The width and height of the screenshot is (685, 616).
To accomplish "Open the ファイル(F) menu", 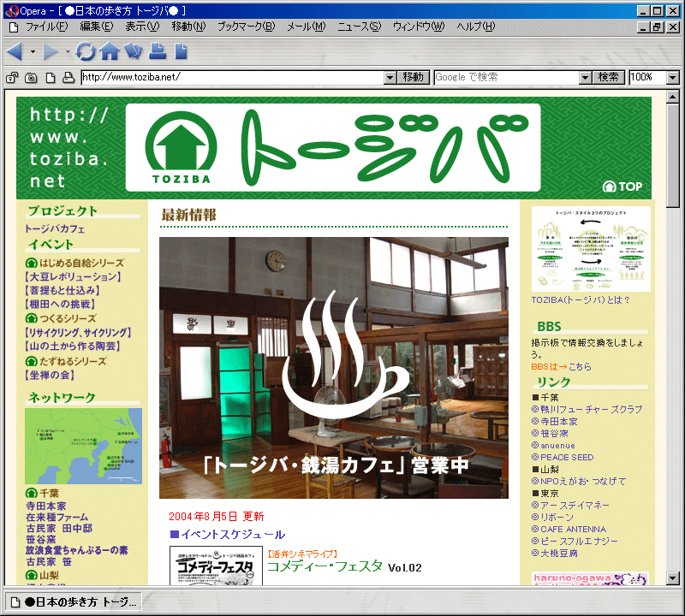I will pyautogui.click(x=47, y=27).
